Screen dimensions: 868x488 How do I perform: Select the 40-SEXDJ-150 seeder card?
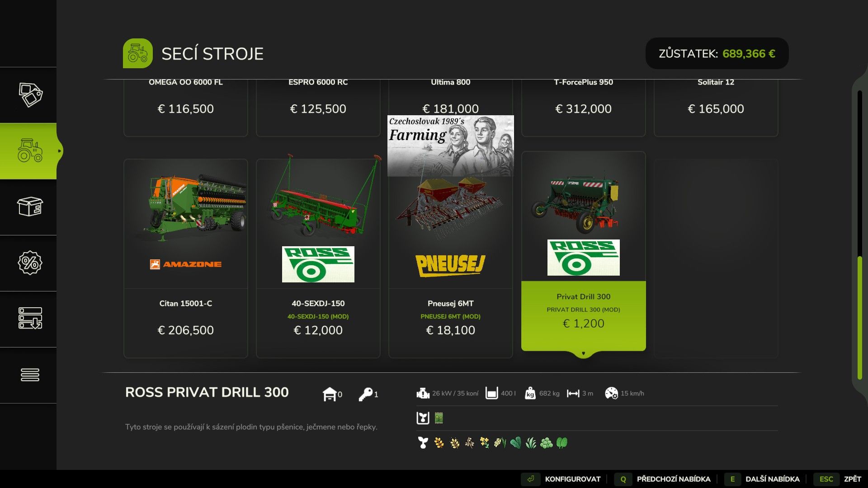point(318,258)
